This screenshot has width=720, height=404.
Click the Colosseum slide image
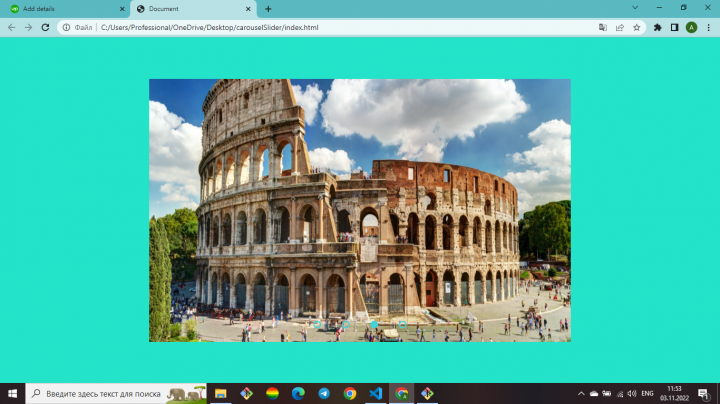[360, 210]
